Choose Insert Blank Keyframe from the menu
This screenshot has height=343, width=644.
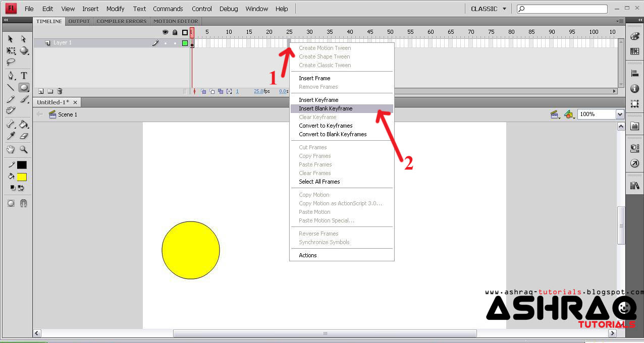[x=325, y=108]
